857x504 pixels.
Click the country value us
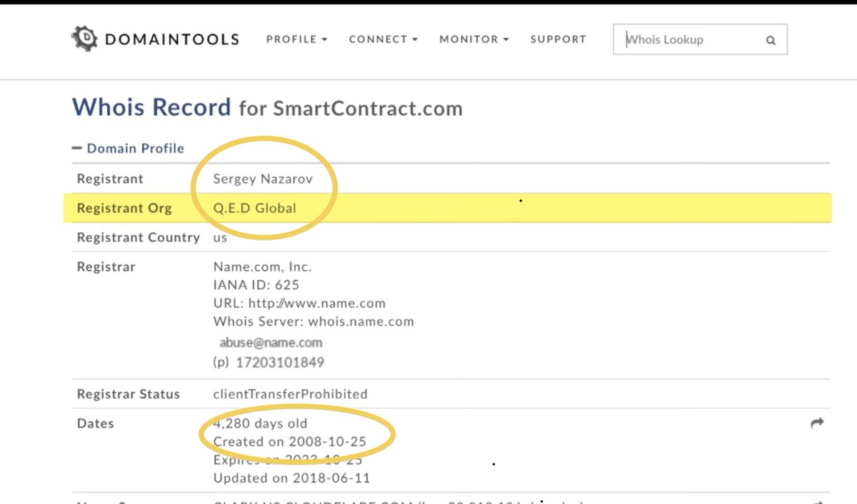point(220,238)
